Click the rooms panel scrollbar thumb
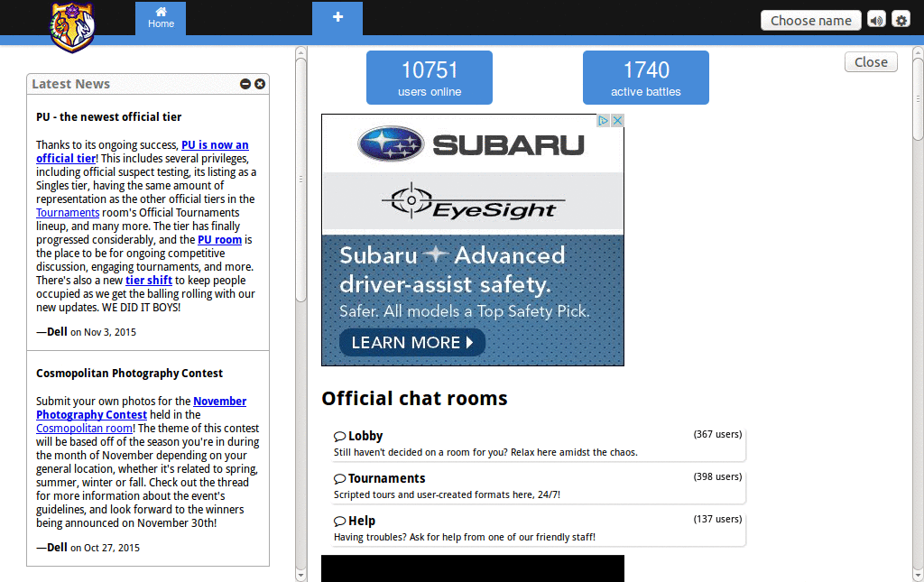The image size is (924, 582). (x=918, y=99)
